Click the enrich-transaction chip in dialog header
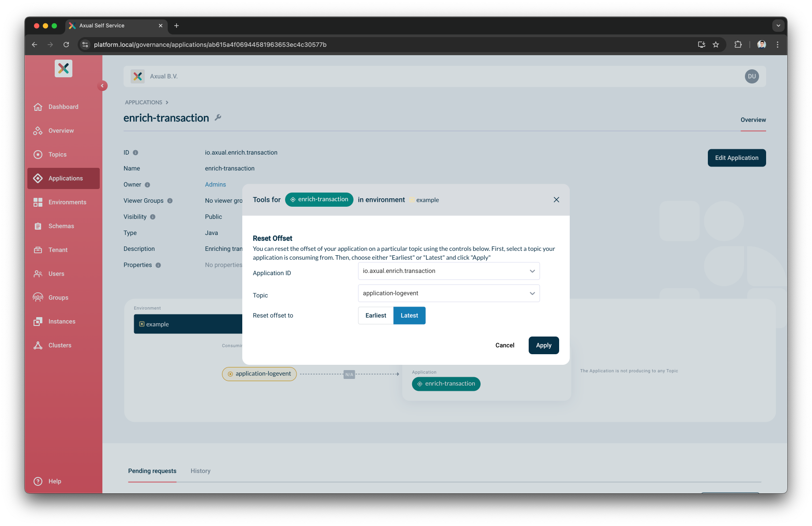812x526 pixels. 319,200
